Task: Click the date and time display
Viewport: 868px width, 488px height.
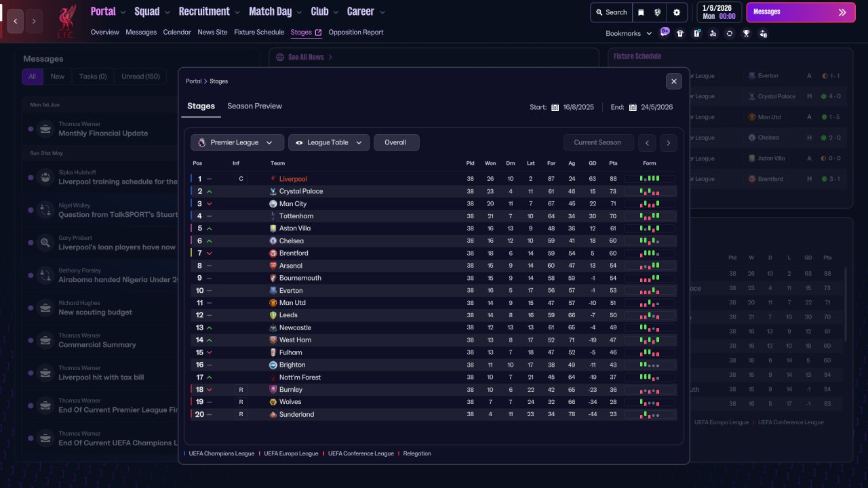Action: [x=719, y=12]
